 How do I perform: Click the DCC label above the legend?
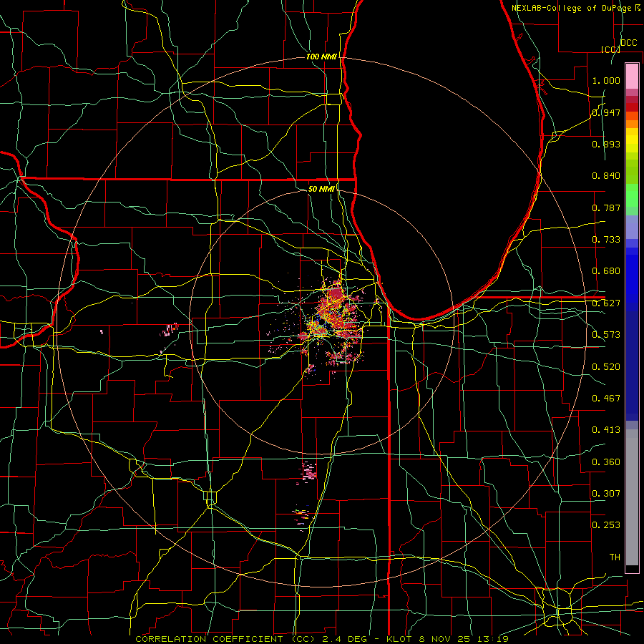628,42
